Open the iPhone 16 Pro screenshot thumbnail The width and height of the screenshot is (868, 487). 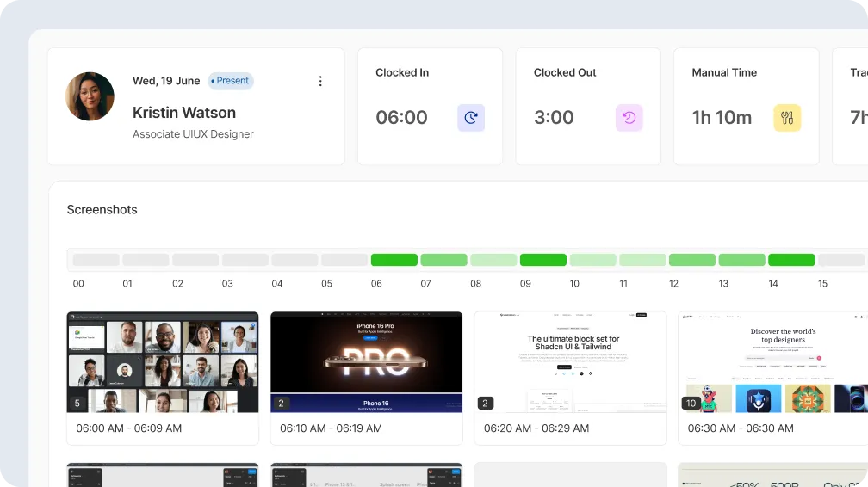pyautogui.click(x=366, y=361)
